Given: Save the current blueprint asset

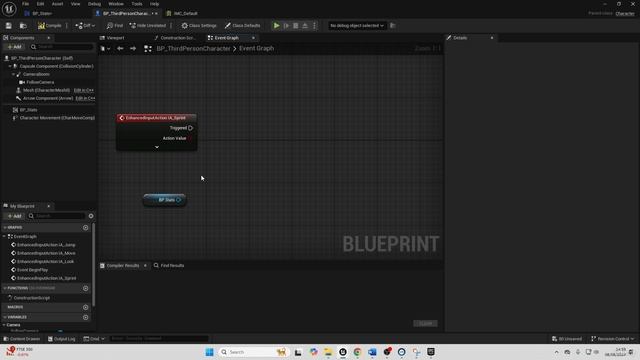Looking at the screenshot, I should [x=9, y=25].
